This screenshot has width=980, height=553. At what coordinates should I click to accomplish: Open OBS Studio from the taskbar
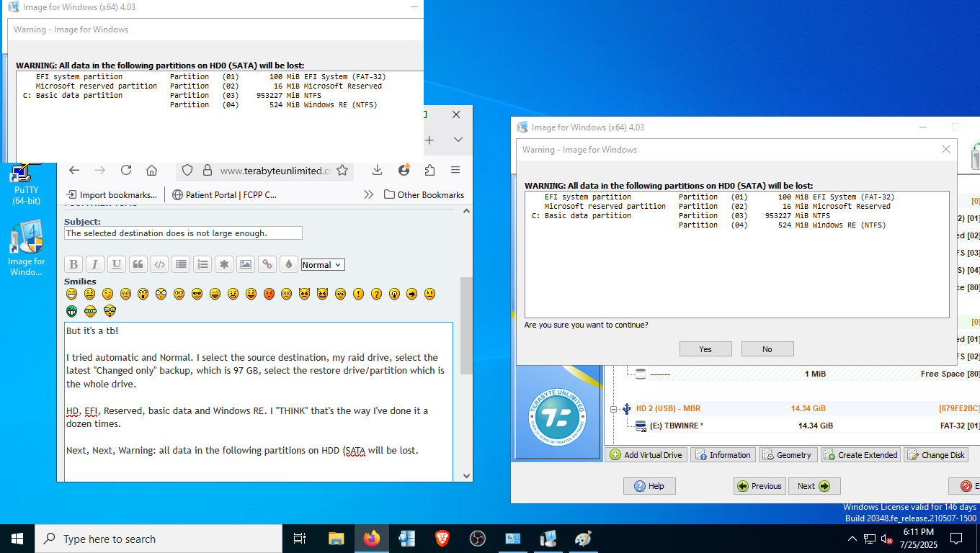(478, 539)
